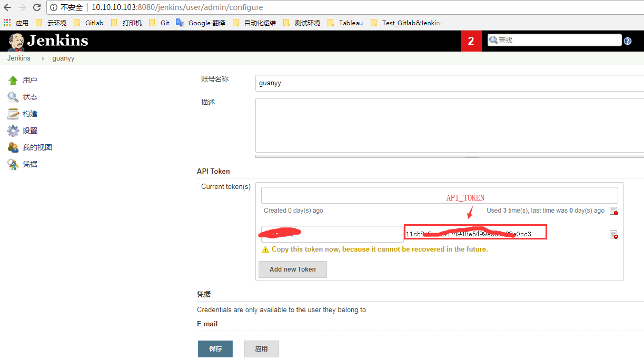Click the 'Used 3 time(s)' usage text
The height and width of the screenshot is (360, 644).
(546, 211)
